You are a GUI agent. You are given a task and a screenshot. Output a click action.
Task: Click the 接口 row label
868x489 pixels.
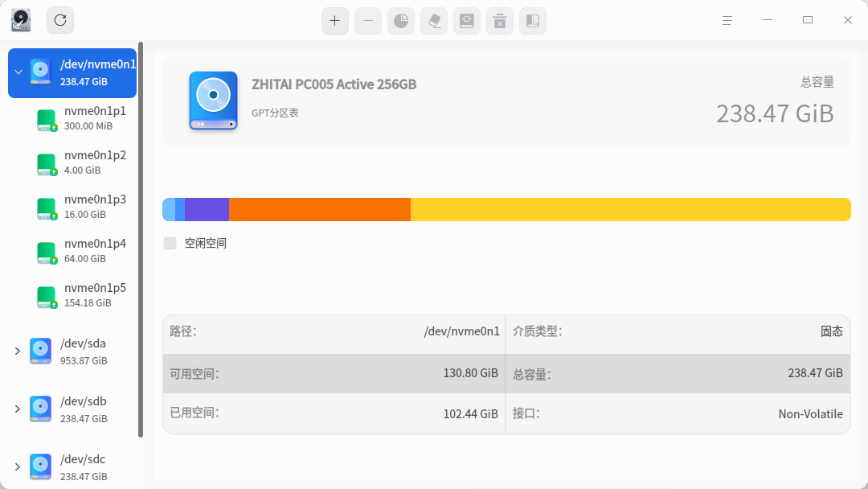526,413
